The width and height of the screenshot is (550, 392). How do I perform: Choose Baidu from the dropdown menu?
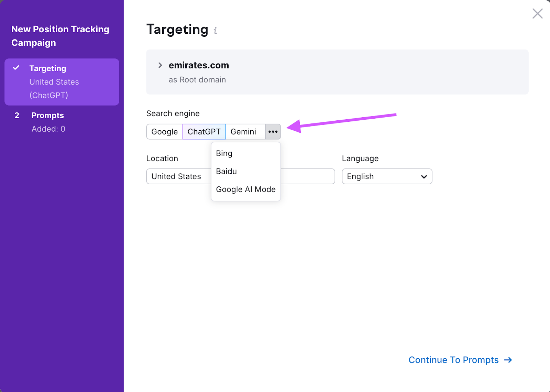click(226, 171)
